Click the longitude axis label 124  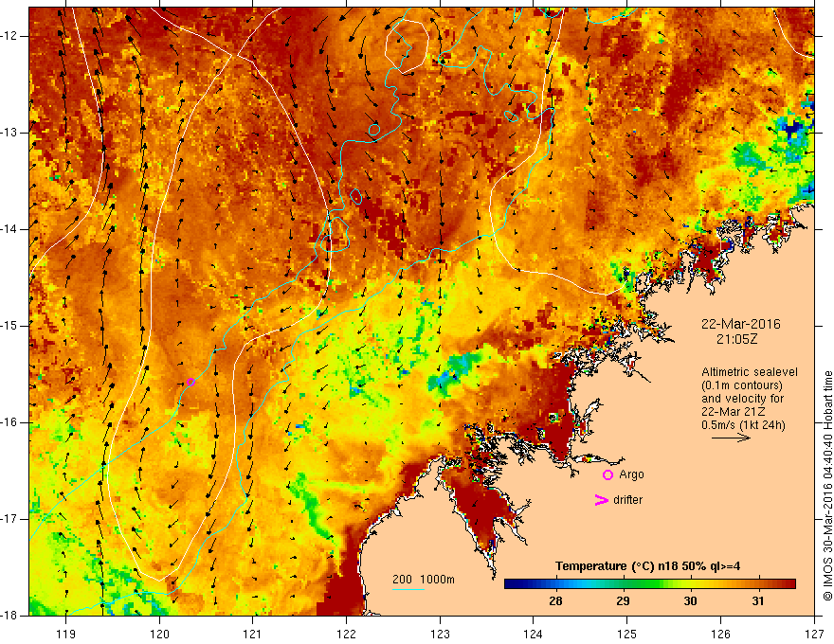pos(534,634)
